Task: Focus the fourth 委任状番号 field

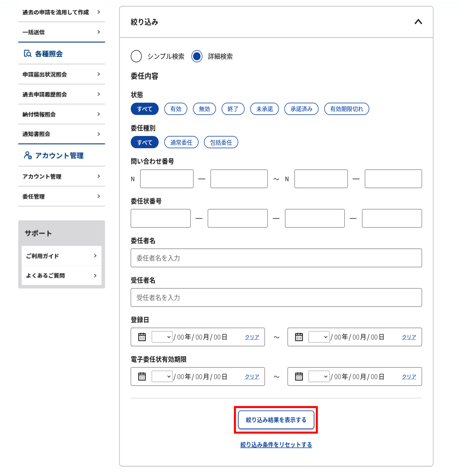Action: [x=392, y=218]
